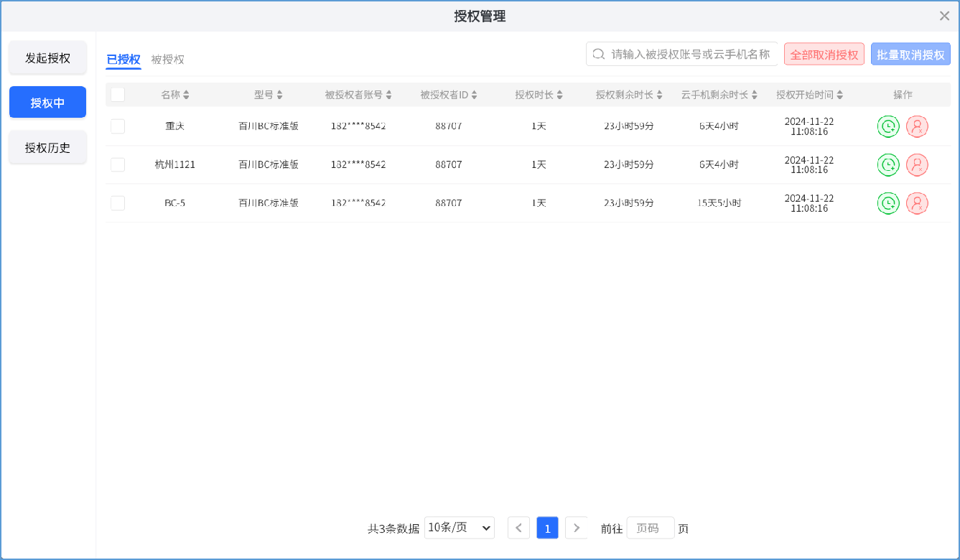The image size is (960, 560).
Task: Click the 批量取消授权 button
Action: tap(910, 55)
